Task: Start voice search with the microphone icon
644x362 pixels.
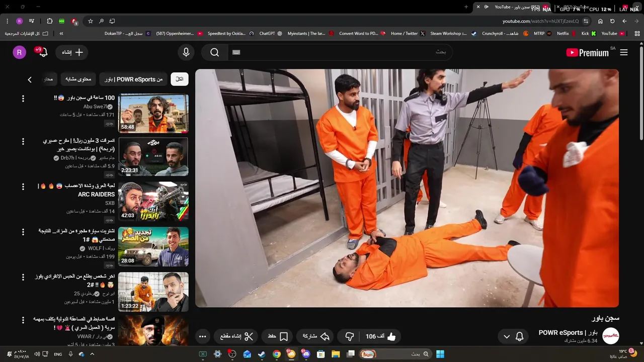Action: [x=186, y=52]
